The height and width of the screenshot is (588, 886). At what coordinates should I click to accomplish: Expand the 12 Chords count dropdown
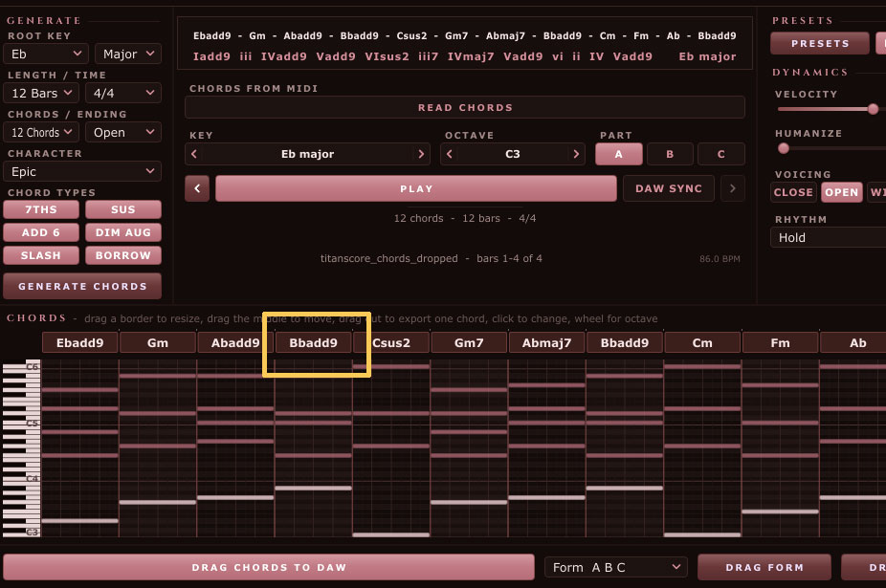click(42, 132)
